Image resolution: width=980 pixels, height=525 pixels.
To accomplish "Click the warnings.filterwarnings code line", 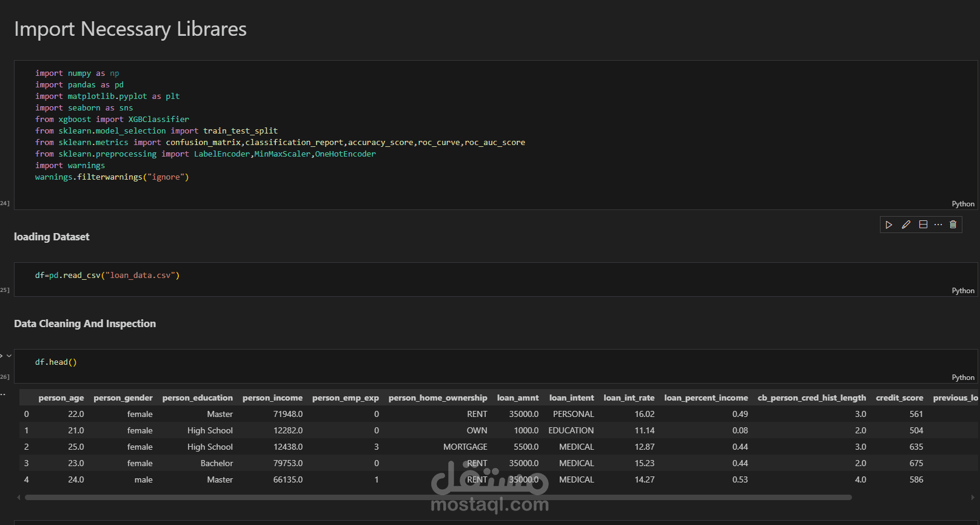I will click(112, 177).
